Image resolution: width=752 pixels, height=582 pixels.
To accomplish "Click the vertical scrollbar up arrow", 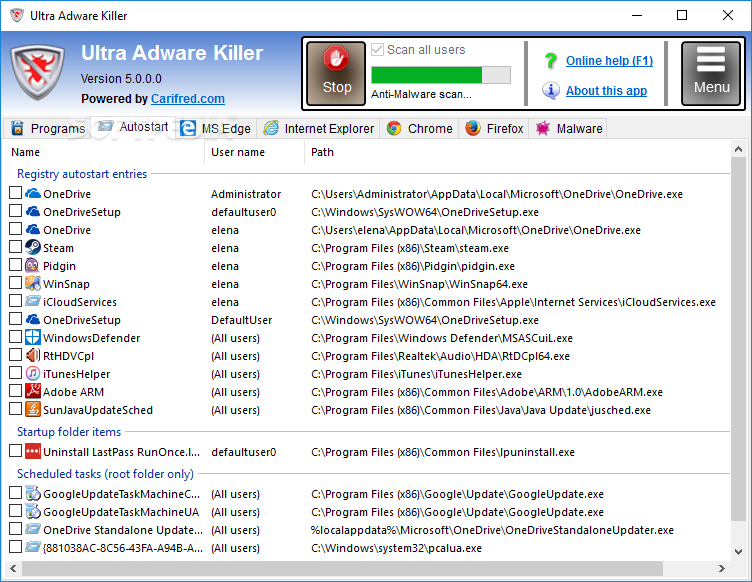I will (738, 150).
